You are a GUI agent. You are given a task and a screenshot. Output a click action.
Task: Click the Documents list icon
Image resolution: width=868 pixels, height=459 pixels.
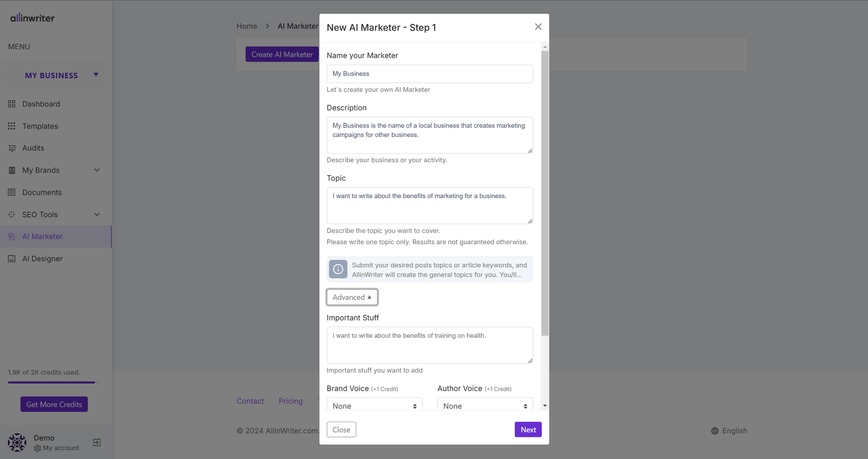tap(12, 192)
